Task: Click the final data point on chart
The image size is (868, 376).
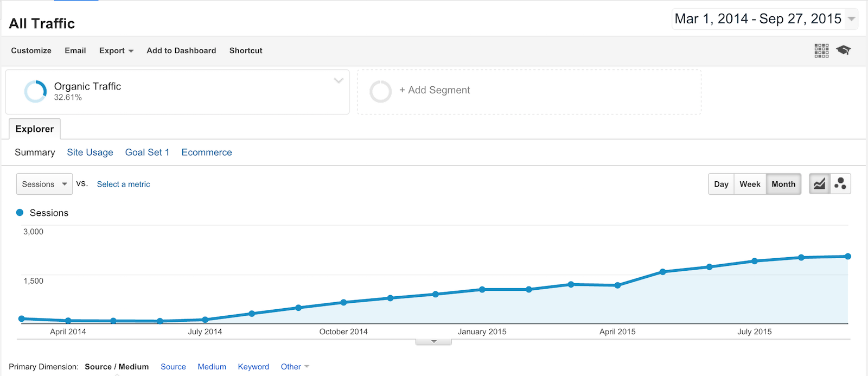Action: (847, 257)
